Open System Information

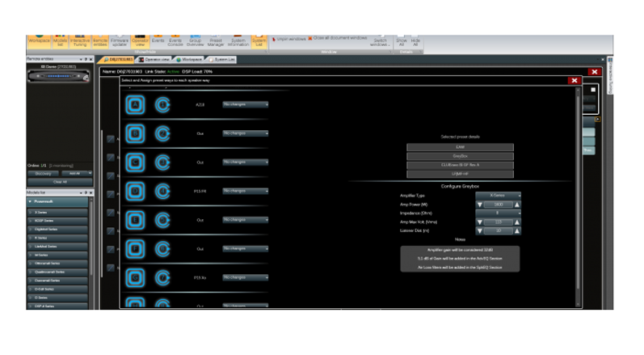[238, 41]
